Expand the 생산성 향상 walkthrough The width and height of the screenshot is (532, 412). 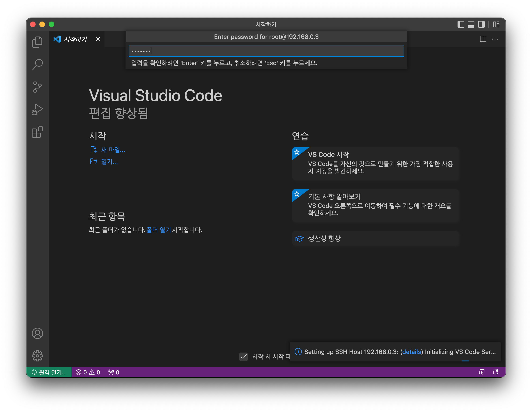(x=375, y=238)
